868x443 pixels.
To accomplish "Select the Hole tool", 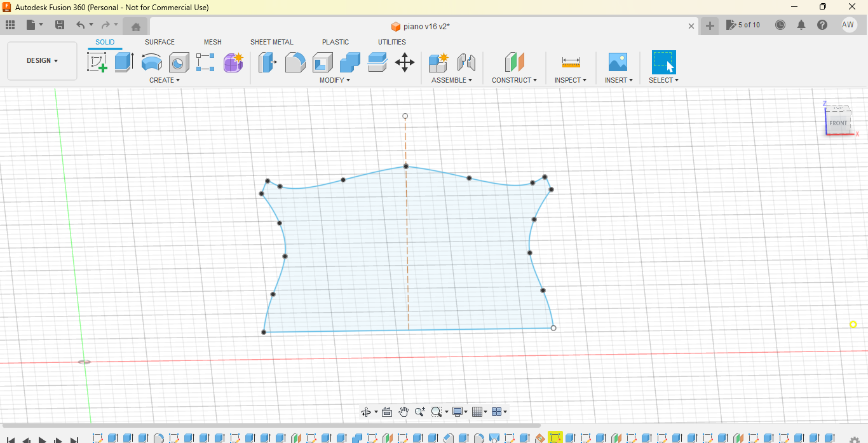I will [x=179, y=62].
